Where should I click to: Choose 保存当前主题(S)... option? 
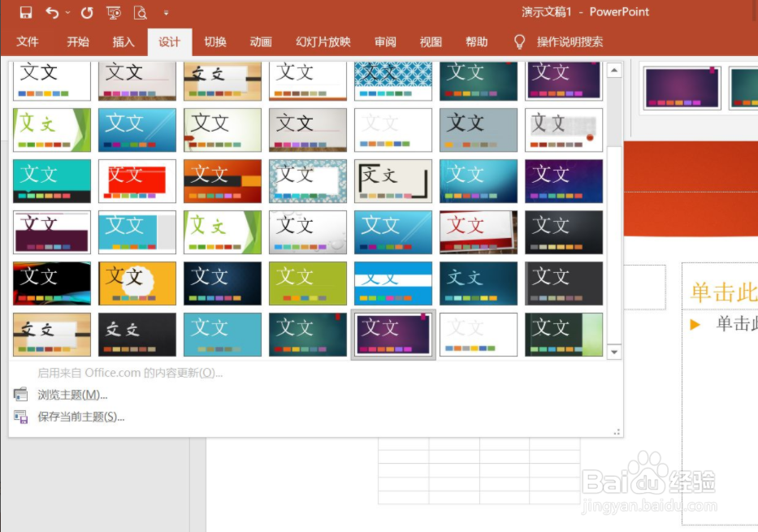coord(81,417)
